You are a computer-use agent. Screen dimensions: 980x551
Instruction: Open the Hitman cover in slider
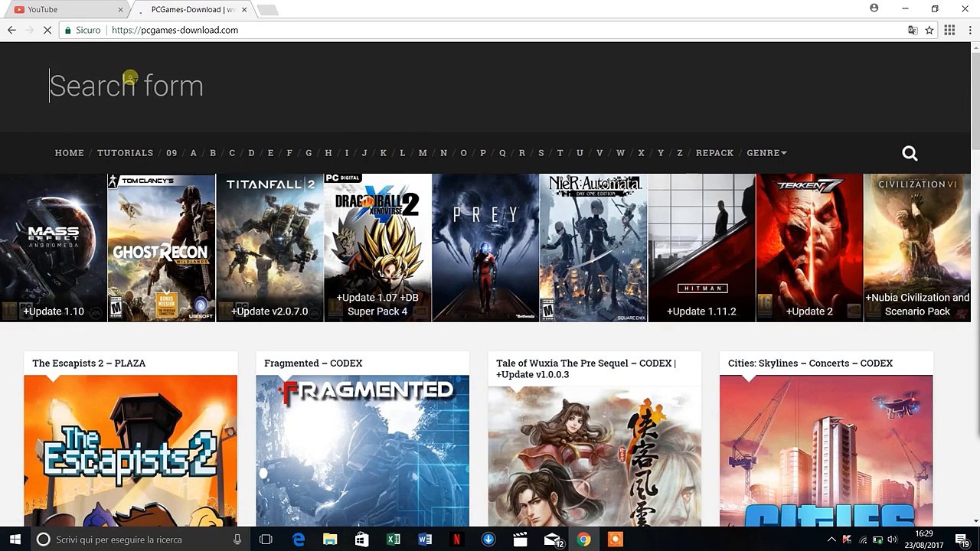tap(701, 248)
